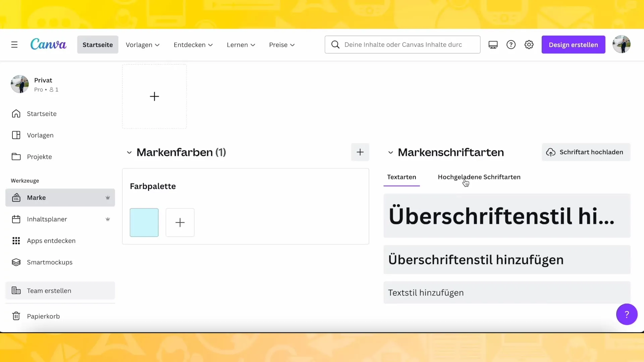Add the large Überschriftenstil hi... heading style
The height and width of the screenshot is (362, 644).
pyautogui.click(x=507, y=216)
